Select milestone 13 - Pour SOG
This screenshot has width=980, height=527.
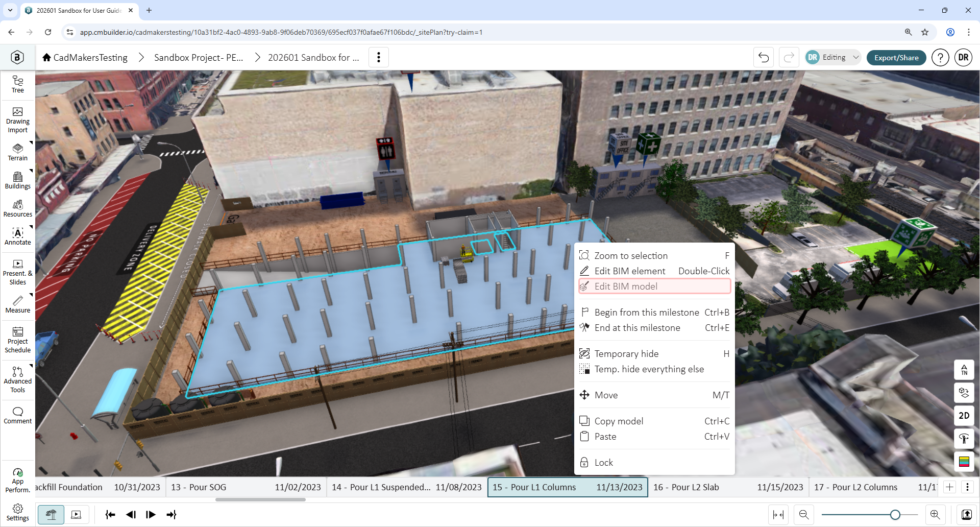click(x=246, y=487)
